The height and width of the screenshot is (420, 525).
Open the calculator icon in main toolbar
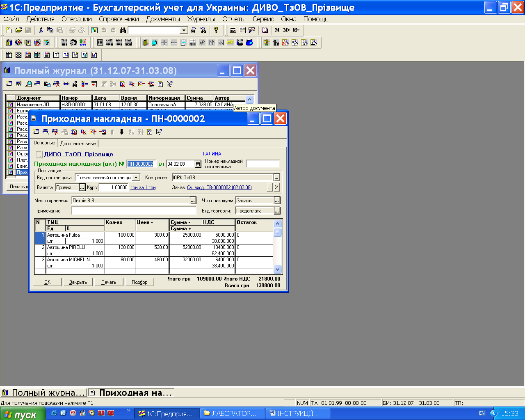click(233, 30)
